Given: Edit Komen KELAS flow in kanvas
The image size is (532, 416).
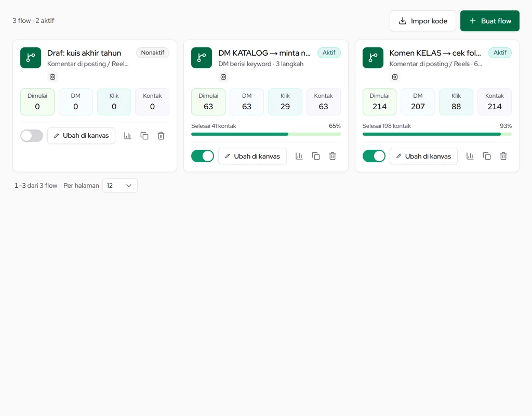Looking at the screenshot, I should click(423, 156).
